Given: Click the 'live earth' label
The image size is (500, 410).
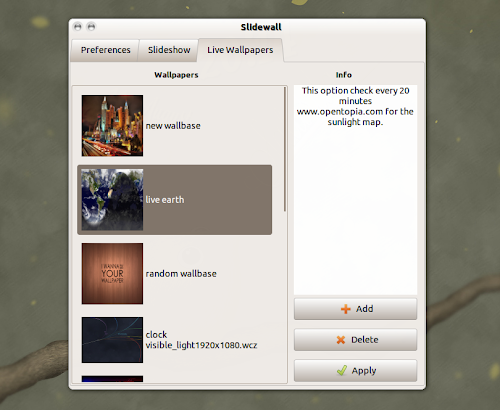Looking at the screenshot, I should tap(165, 200).
